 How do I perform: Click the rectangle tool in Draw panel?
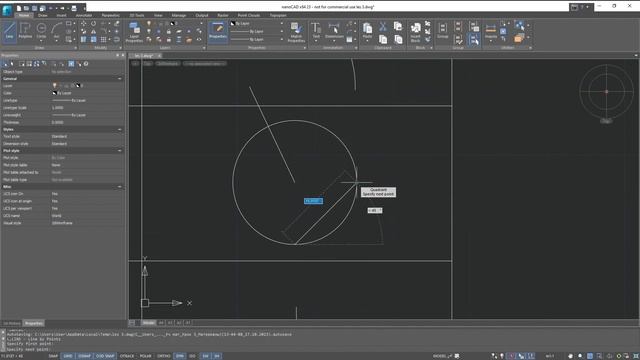coord(69,24)
